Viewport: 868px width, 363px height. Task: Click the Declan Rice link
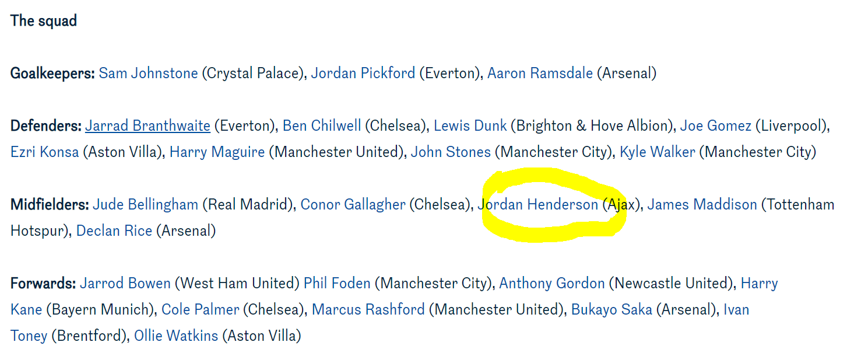click(x=114, y=231)
